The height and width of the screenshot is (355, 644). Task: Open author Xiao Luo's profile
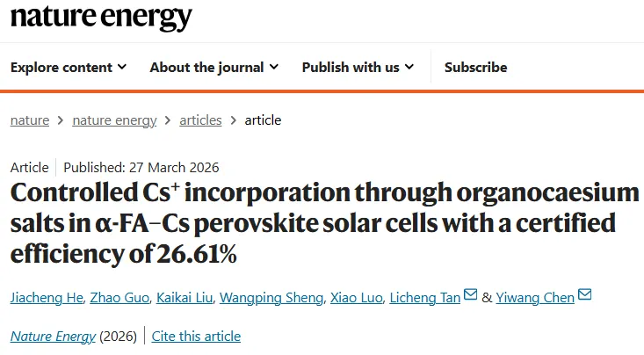coord(356,298)
